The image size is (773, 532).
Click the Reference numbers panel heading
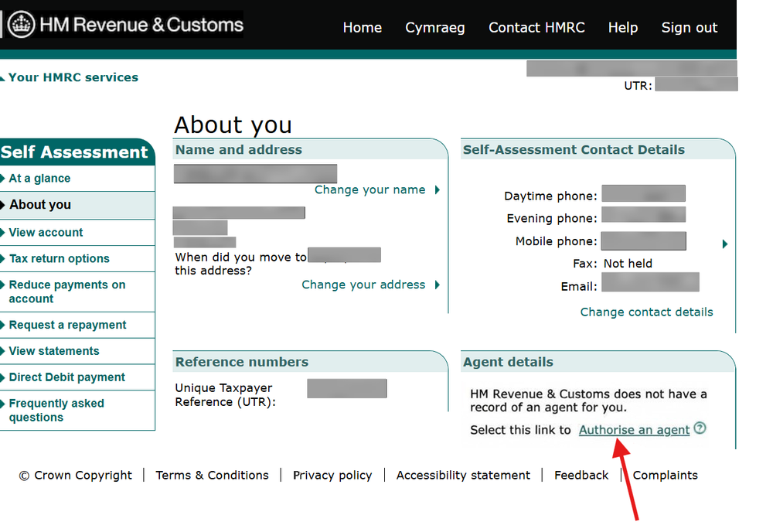(x=241, y=362)
